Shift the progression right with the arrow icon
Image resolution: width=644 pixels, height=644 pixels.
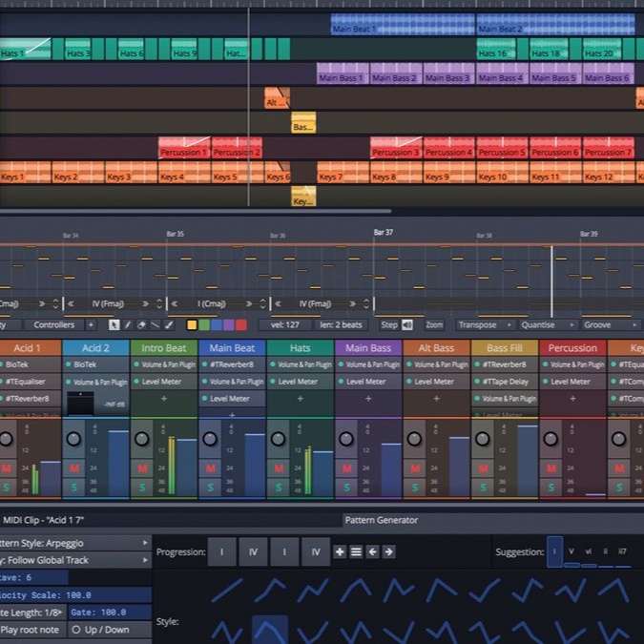click(389, 551)
